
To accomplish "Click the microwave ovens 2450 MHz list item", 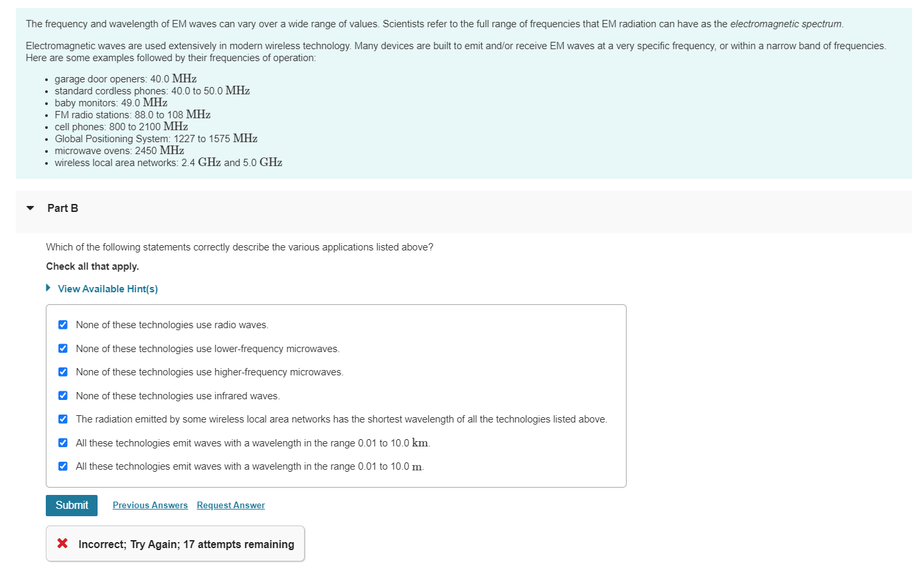I will (119, 151).
